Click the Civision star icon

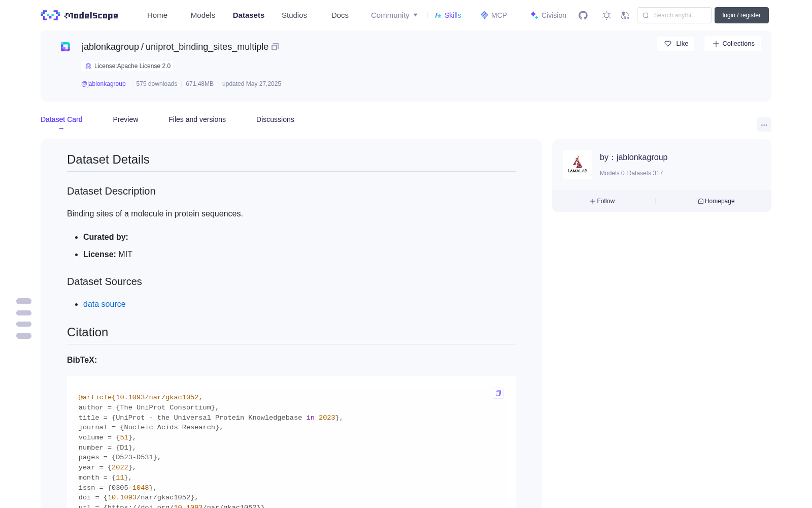pyautogui.click(x=534, y=15)
